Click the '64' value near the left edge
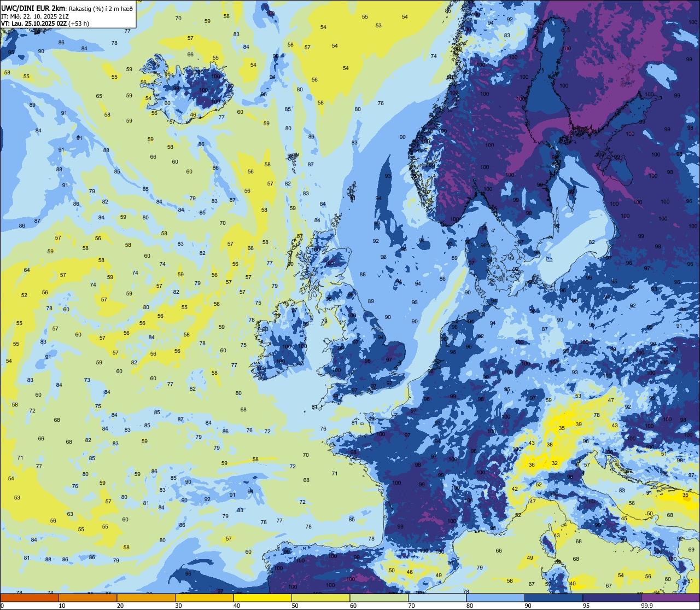700x610 pixels. (27, 270)
